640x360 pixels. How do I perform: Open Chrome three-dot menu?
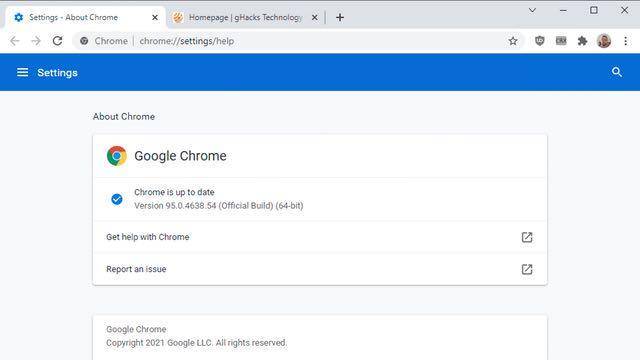[625, 41]
